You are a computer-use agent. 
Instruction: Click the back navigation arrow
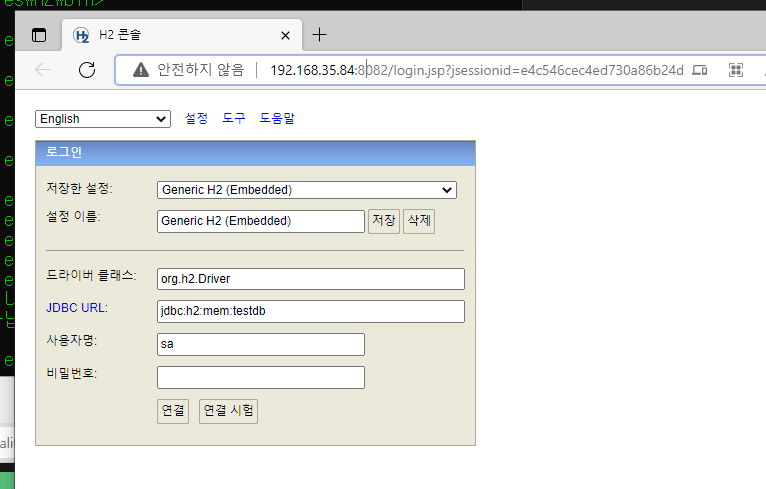click(43, 70)
